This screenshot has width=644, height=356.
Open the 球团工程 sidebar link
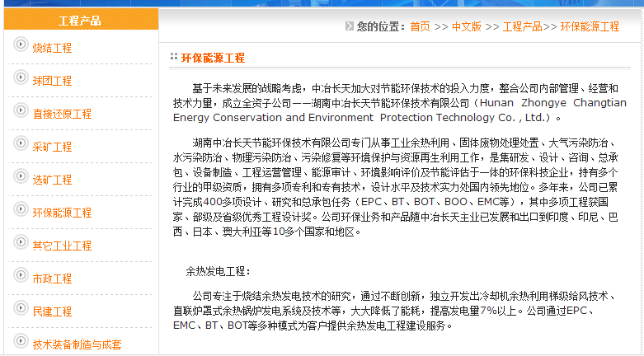point(52,81)
